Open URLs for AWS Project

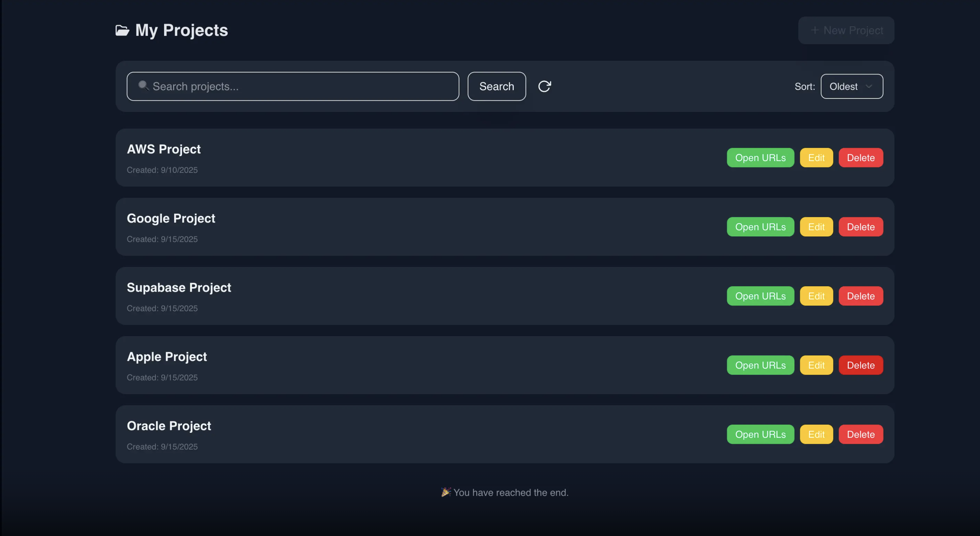[x=760, y=157]
